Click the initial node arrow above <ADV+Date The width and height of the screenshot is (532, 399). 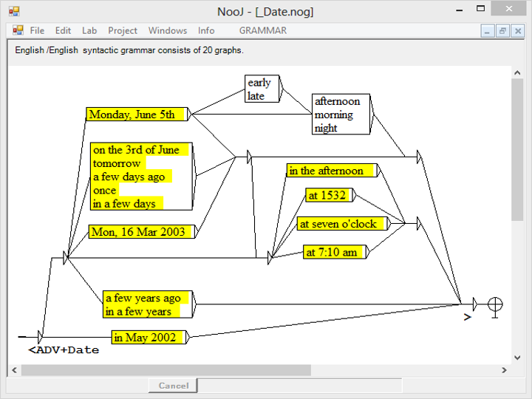pyautogui.click(x=41, y=337)
